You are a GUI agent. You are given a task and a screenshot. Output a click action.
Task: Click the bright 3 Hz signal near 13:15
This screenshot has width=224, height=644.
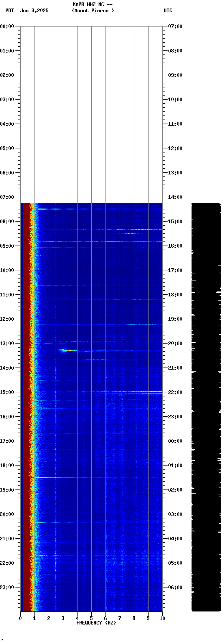(67, 350)
